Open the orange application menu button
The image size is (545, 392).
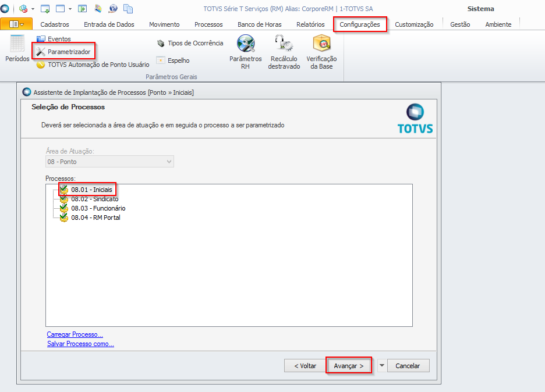[16, 24]
